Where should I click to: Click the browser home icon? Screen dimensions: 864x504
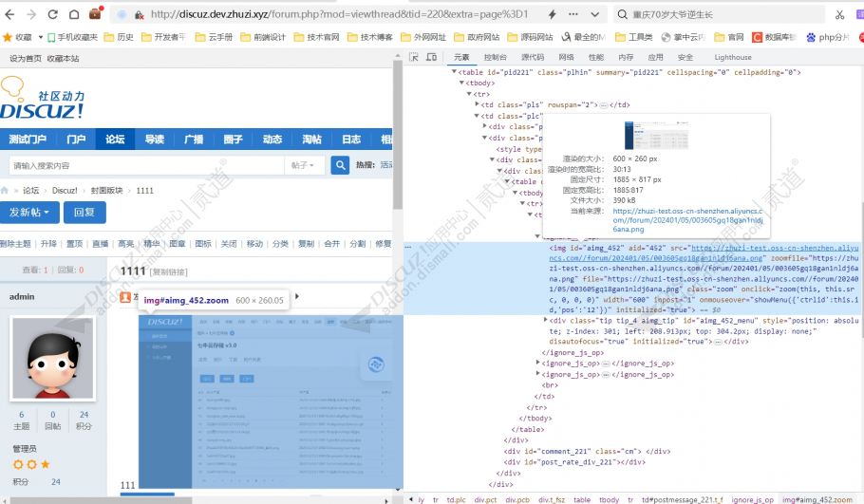(75, 14)
